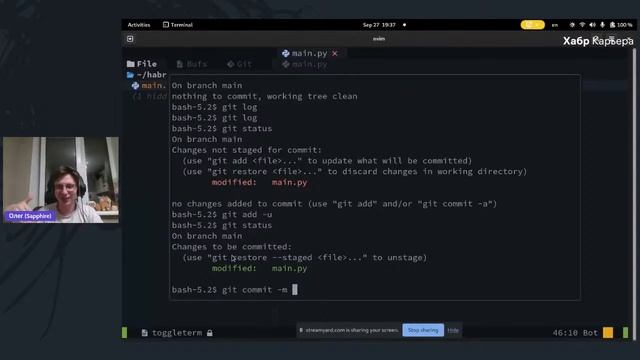Click the Stop sharing button
Image resolution: width=640 pixels, height=360 pixels.
[x=423, y=330]
